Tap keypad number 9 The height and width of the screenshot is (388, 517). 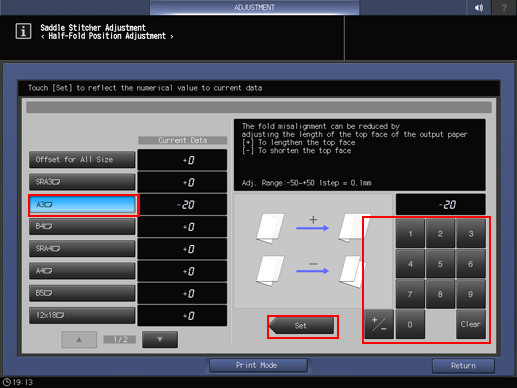tap(471, 294)
